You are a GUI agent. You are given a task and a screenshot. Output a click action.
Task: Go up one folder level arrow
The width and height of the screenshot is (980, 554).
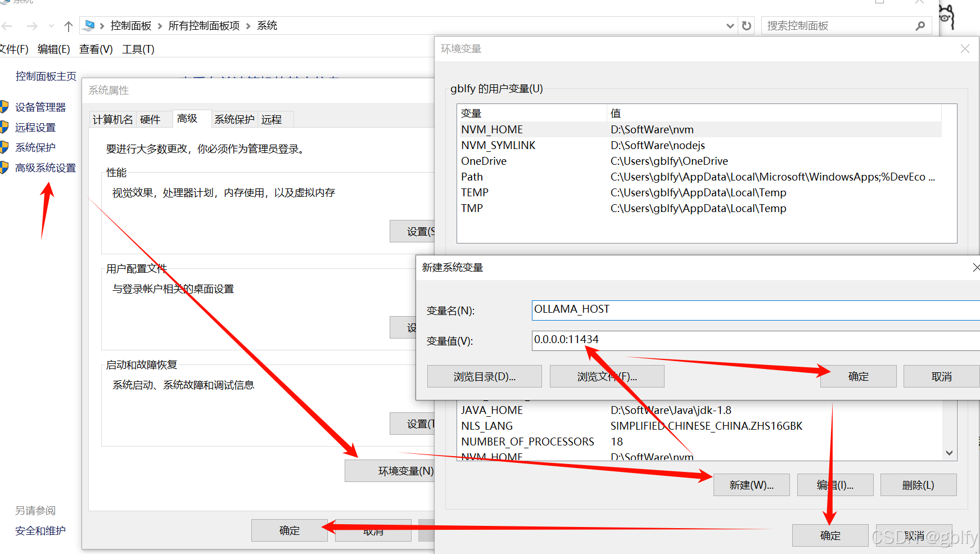pyautogui.click(x=69, y=26)
